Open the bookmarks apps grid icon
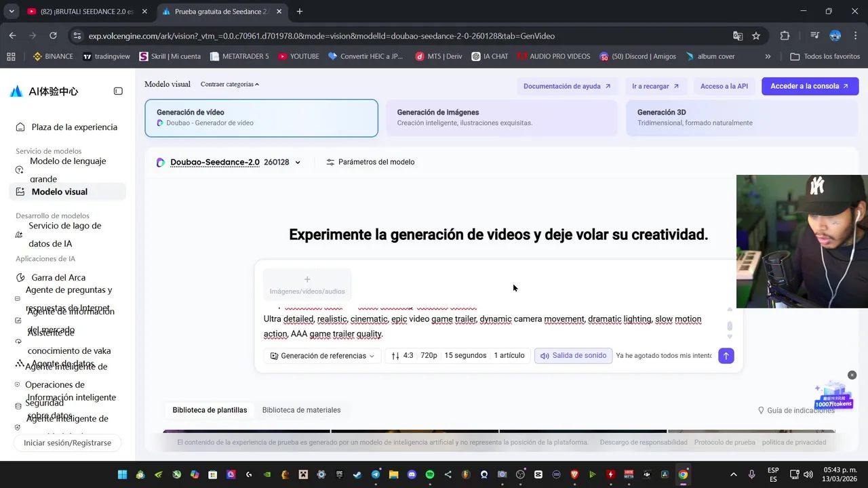Viewport: 868px width, 488px height. click(10, 56)
